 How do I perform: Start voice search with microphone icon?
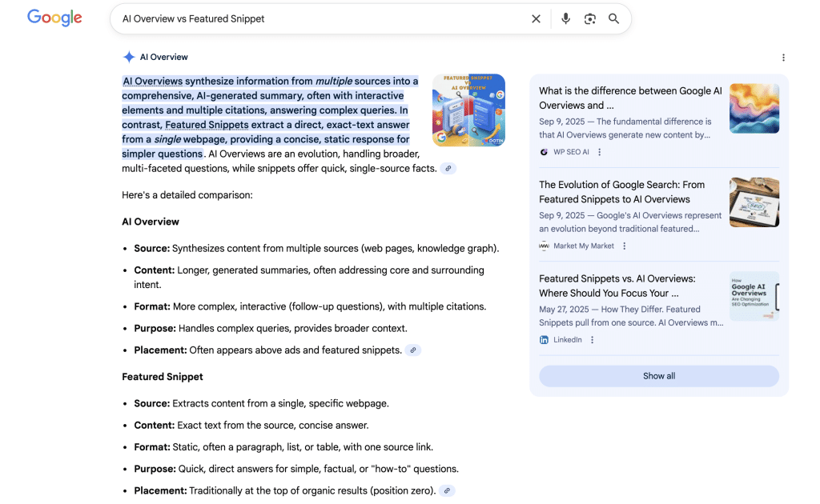click(565, 19)
